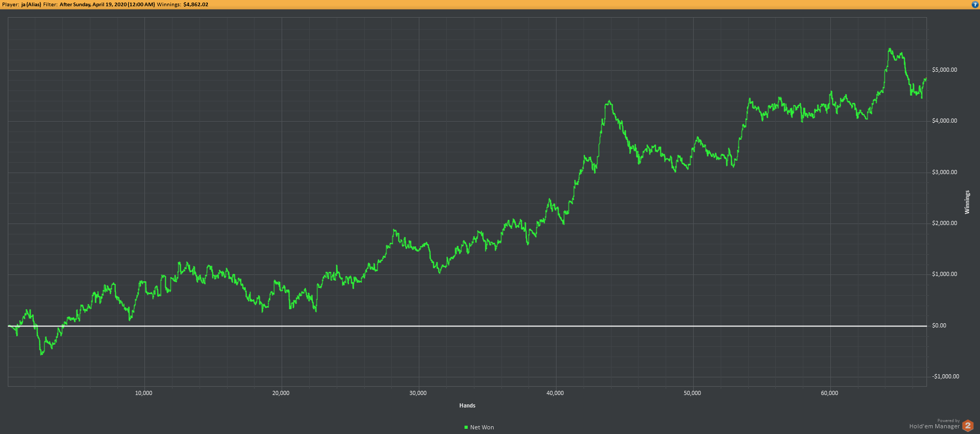Select the "Net Won" legend label

(x=482, y=427)
